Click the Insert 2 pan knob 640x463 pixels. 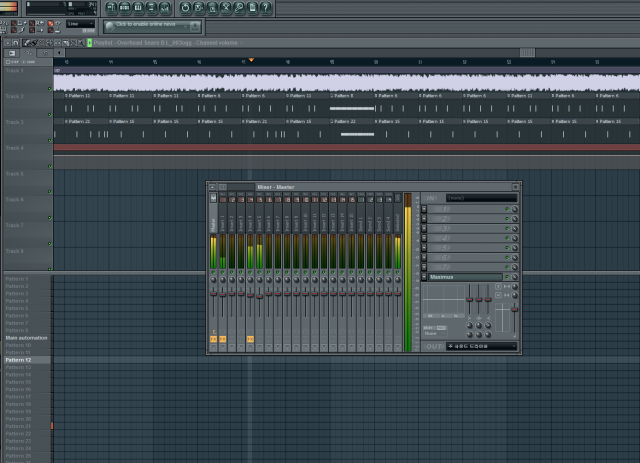[232, 280]
